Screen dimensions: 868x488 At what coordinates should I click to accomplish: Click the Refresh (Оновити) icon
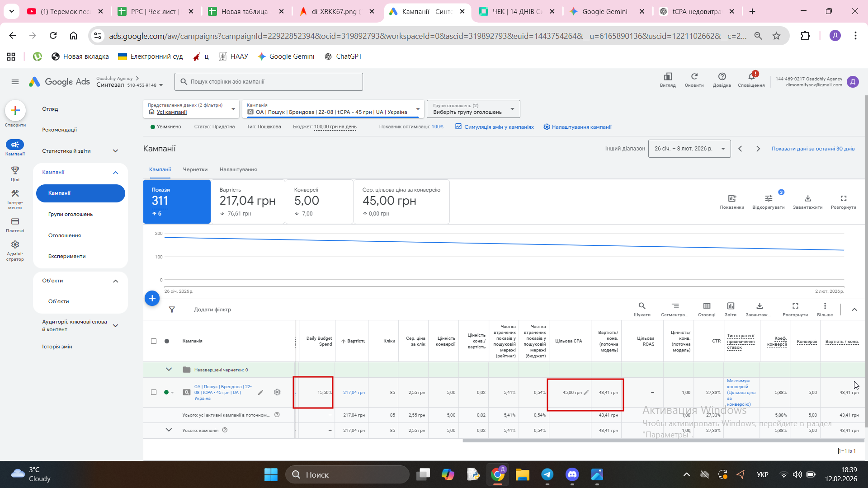(x=694, y=77)
